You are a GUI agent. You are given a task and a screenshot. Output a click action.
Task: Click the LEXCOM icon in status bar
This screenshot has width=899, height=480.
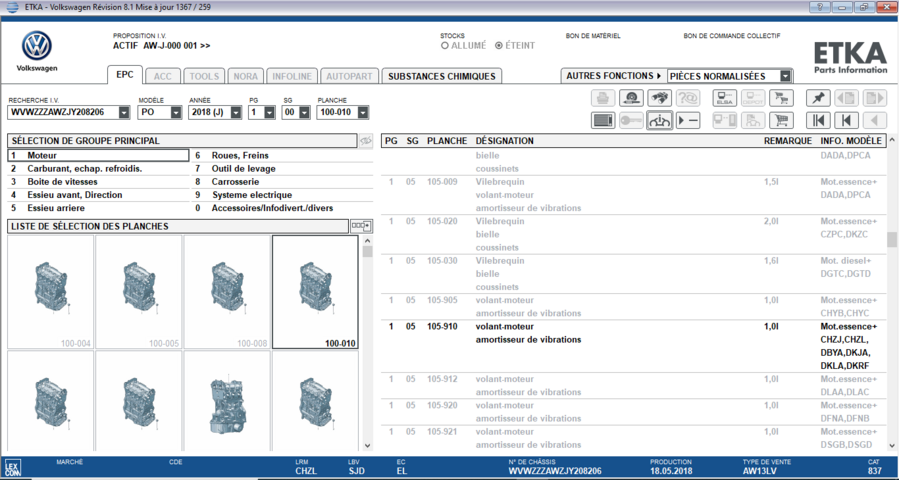(x=11, y=467)
